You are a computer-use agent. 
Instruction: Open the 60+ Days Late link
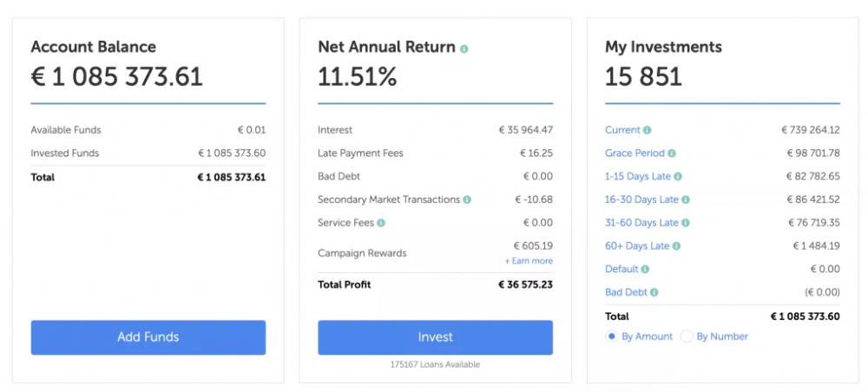[637, 246]
